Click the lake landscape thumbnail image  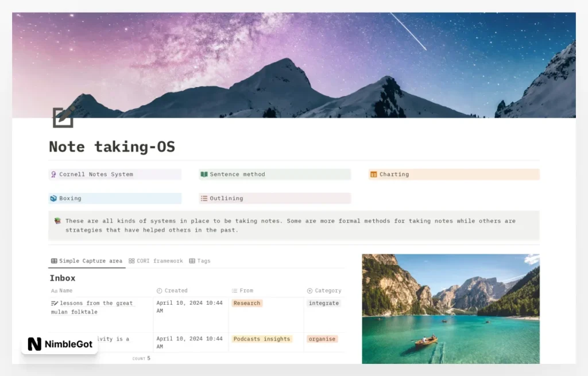click(450, 308)
